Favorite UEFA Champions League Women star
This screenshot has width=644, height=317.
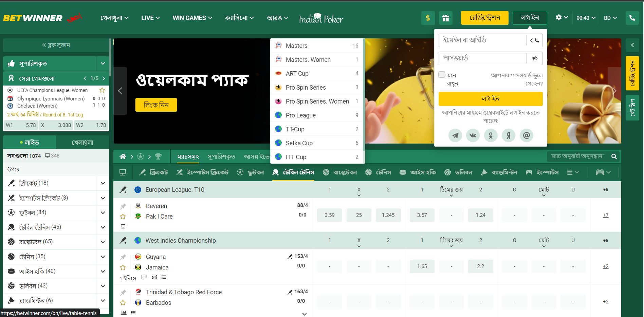(x=102, y=90)
